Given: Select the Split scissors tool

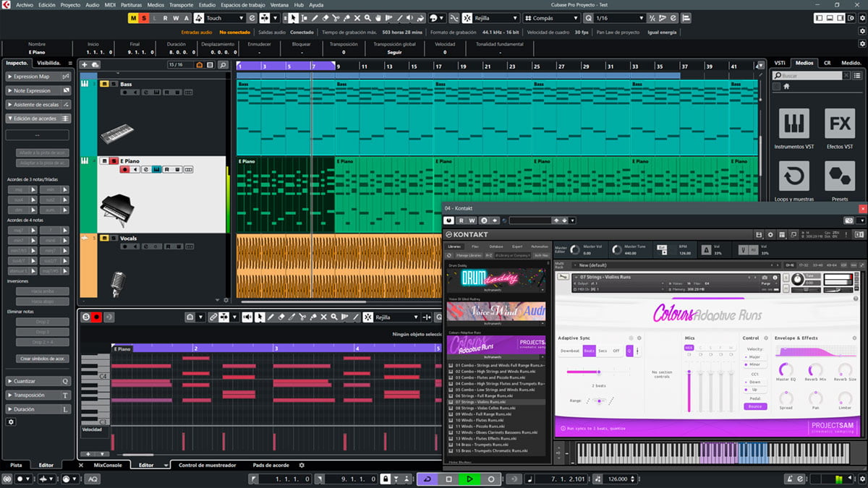Looking at the screenshot, I should coord(336,18).
